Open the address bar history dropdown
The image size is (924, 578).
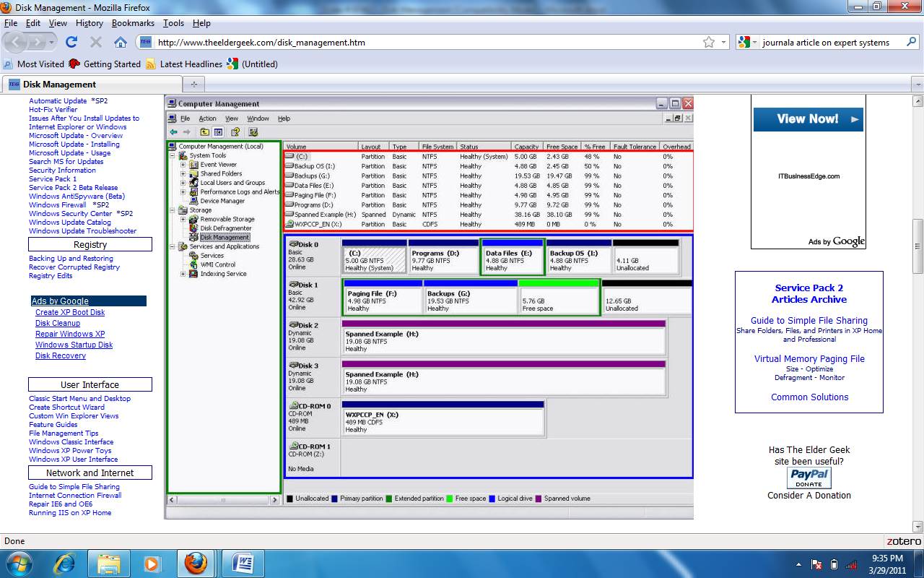coord(724,42)
